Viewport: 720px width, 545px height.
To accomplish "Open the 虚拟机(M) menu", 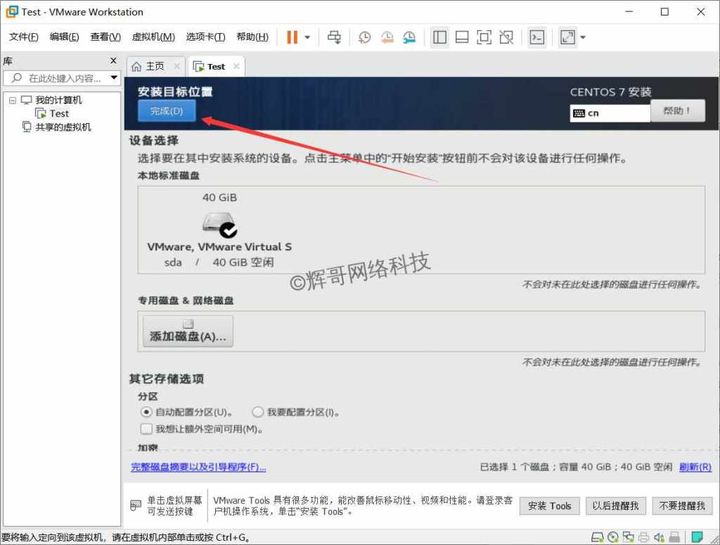I will click(153, 37).
